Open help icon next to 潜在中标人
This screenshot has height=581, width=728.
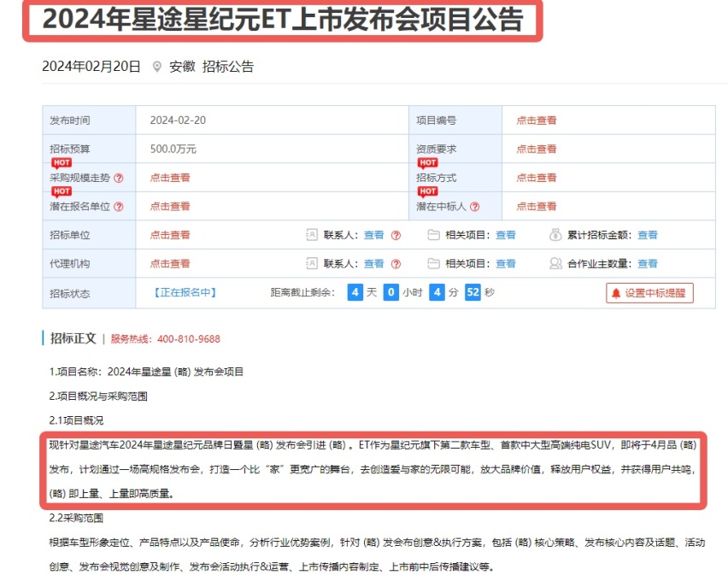coord(474,207)
